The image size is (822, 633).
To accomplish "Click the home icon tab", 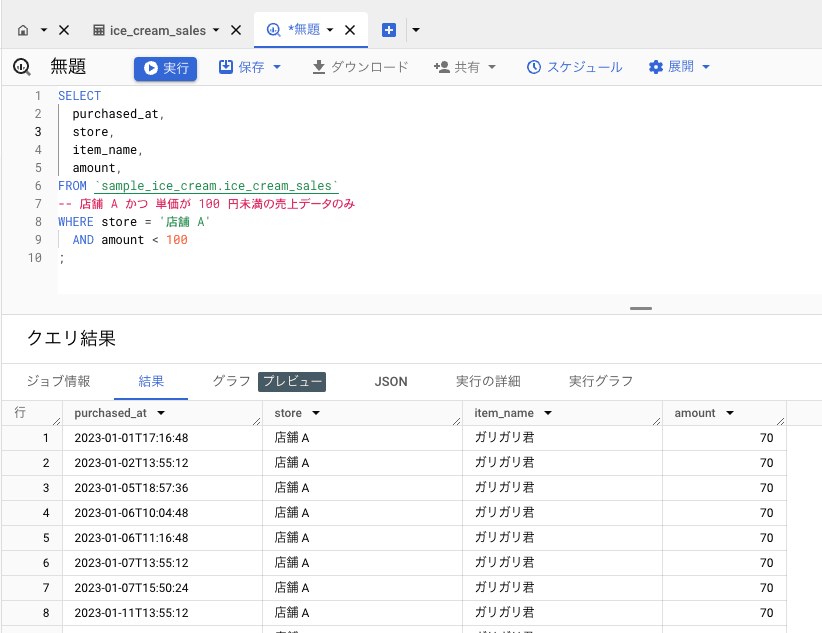I will (x=24, y=30).
